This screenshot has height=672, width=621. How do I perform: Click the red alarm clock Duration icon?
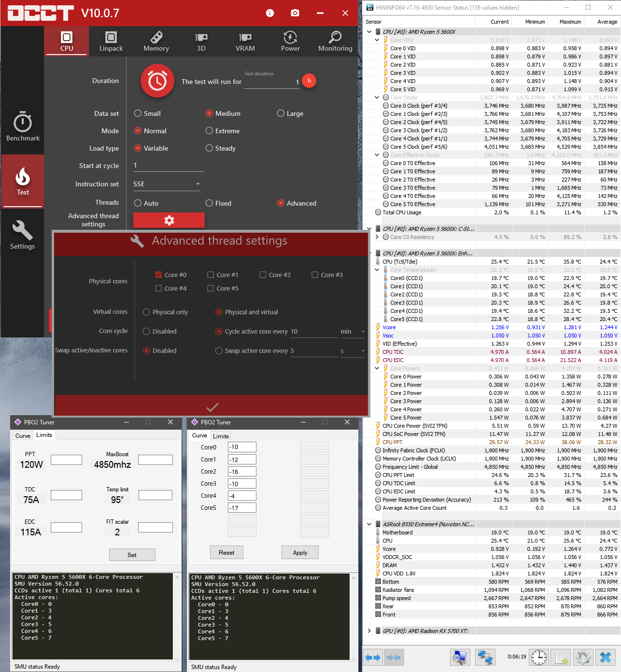pos(157,81)
